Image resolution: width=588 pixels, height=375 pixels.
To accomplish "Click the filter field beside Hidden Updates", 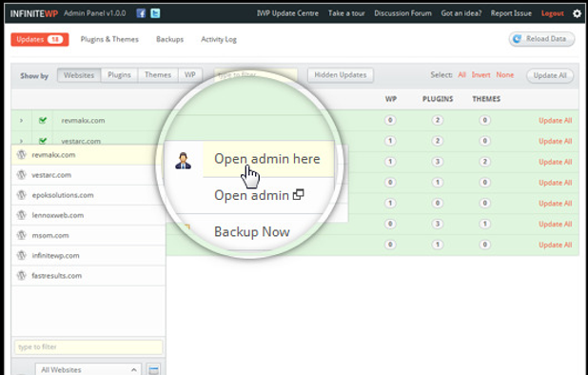I will [256, 75].
